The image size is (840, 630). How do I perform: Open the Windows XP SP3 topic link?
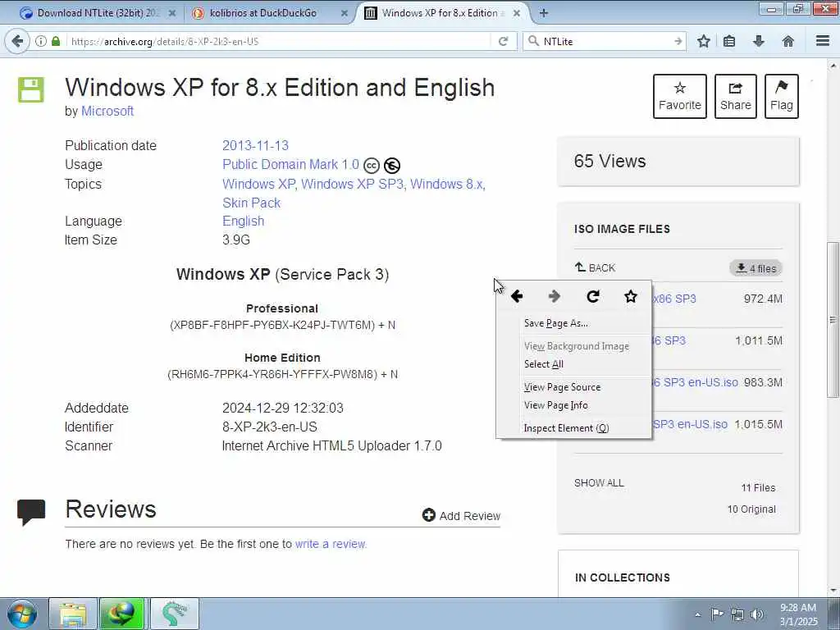tap(352, 184)
